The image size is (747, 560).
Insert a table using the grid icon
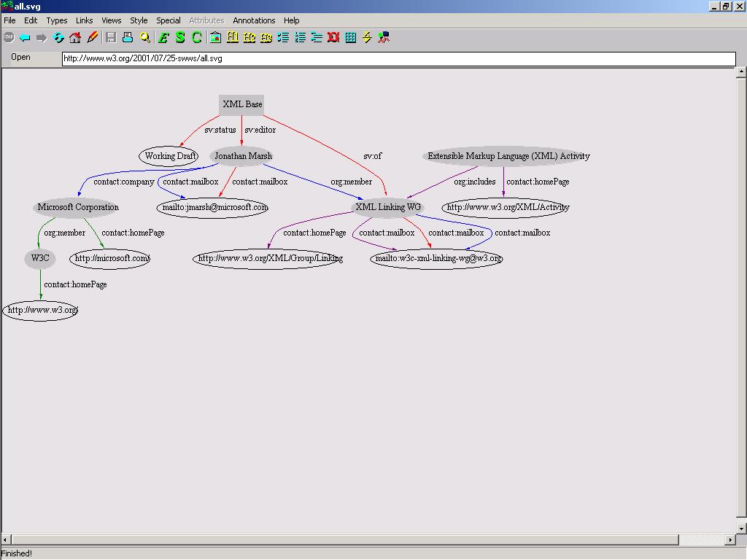pos(350,37)
